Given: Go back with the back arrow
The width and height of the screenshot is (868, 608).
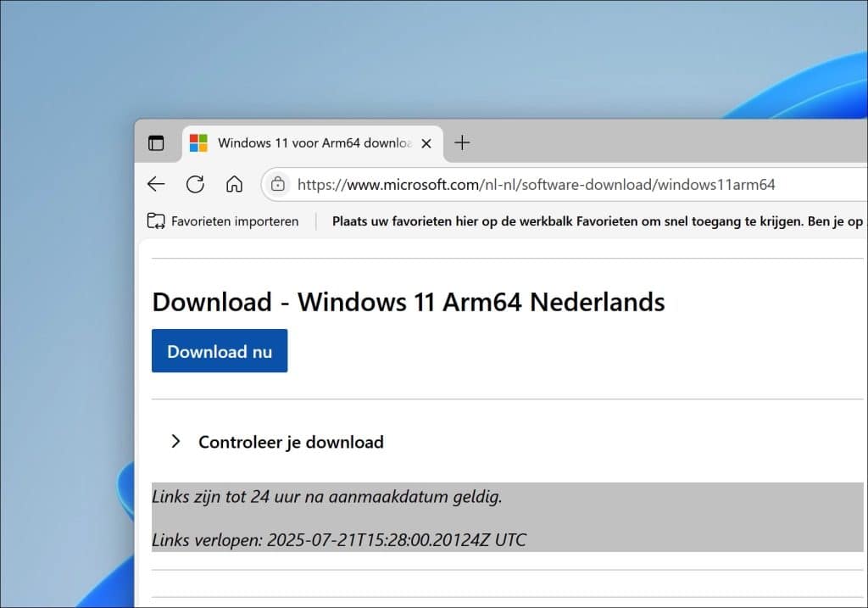Looking at the screenshot, I should 156,184.
